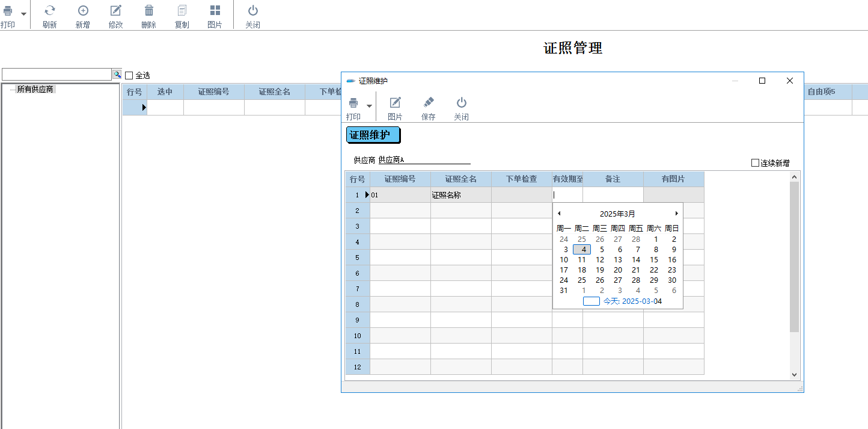Screen dimensions: 868x429
Task: Click the Copy (复制) toolbar icon
Action: pos(182,11)
